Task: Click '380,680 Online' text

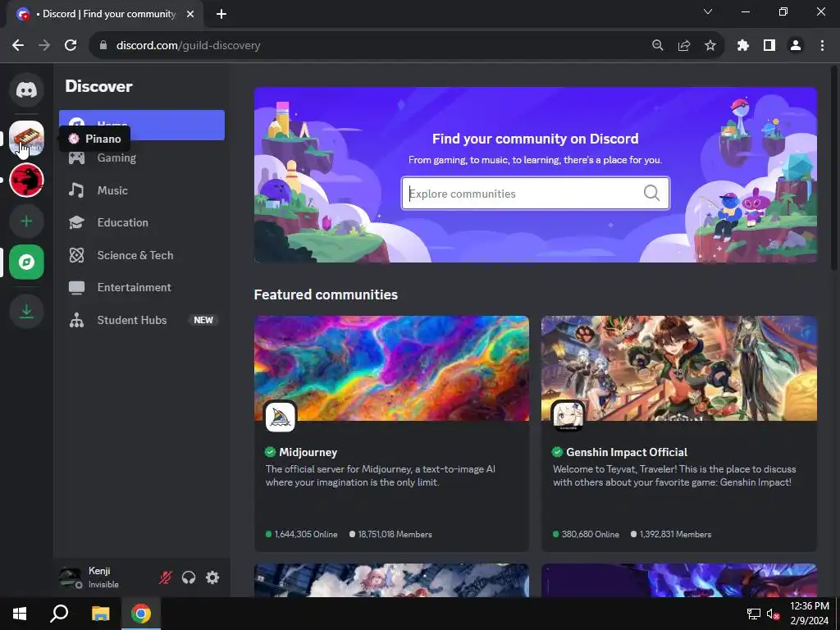Action: [x=591, y=534]
